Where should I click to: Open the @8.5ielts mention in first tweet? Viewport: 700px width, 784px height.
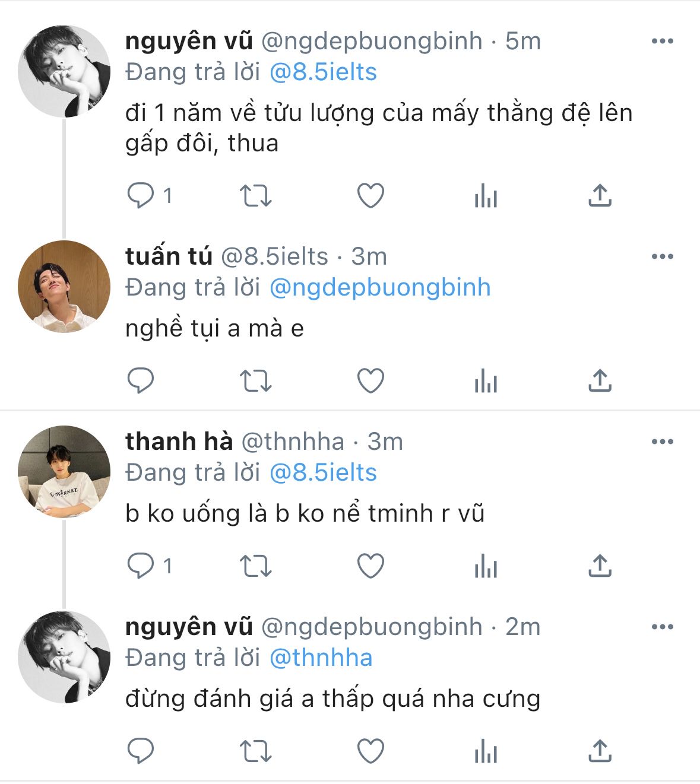[323, 72]
